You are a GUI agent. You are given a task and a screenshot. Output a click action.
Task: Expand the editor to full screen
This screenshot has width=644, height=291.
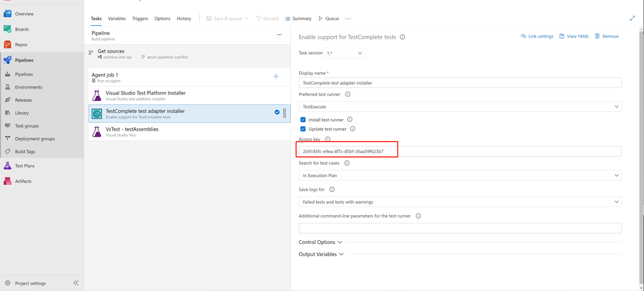632,19
